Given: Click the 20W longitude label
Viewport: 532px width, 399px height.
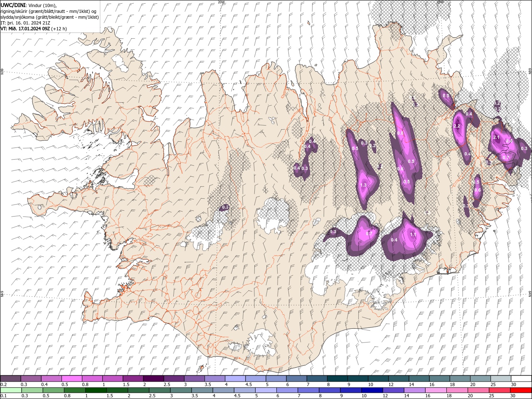Looking at the screenshot, I should click(x=221, y=2).
